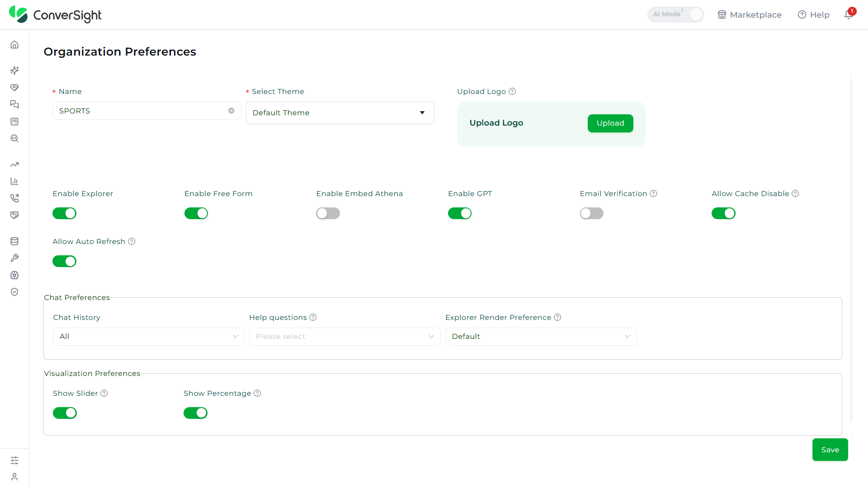Disable the Enable Explorer toggle

pyautogui.click(x=64, y=213)
